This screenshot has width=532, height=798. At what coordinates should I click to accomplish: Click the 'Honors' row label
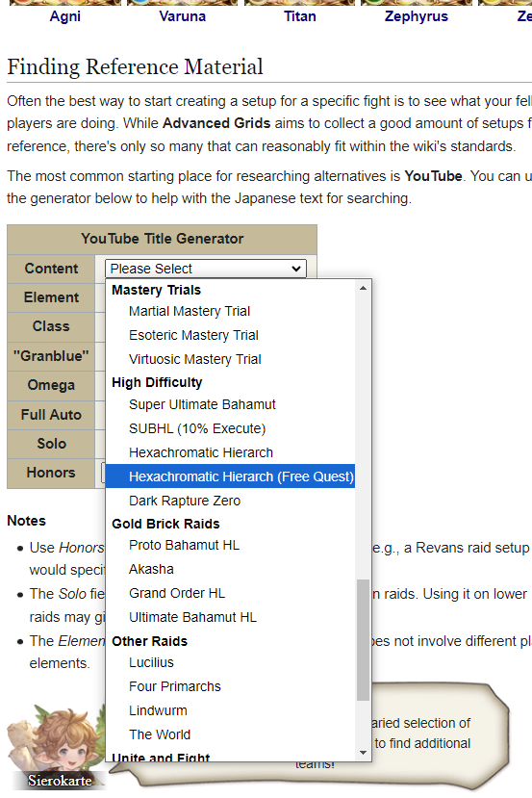[51, 473]
